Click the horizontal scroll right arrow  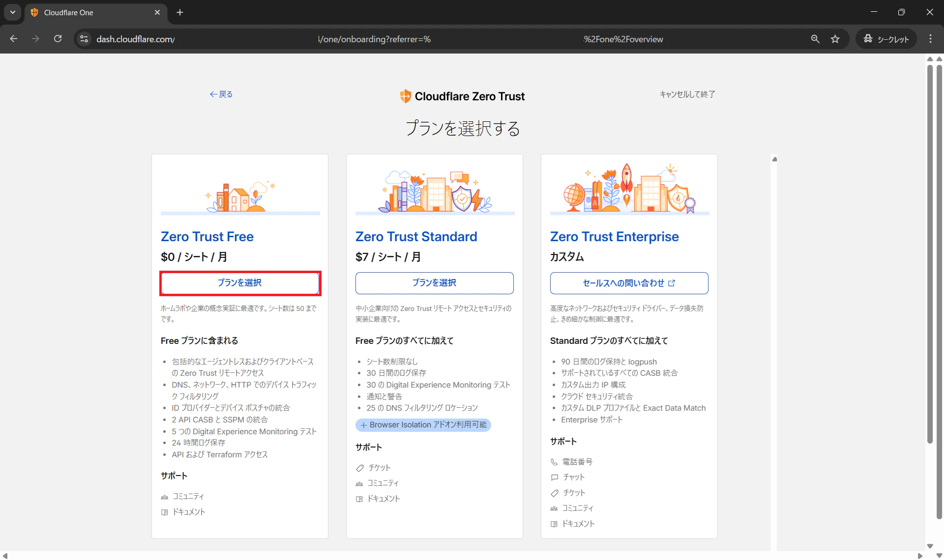(x=920, y=556)
